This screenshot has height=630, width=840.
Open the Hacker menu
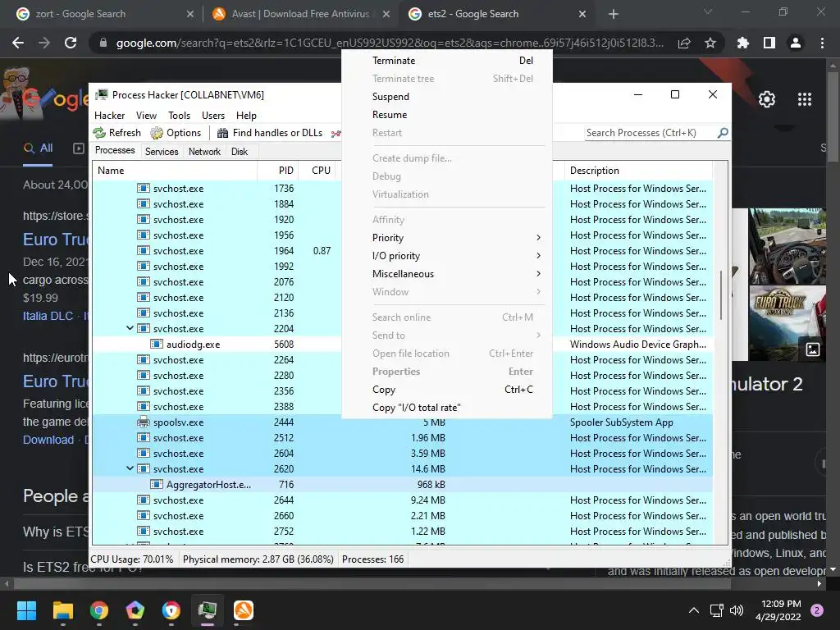click(109, 115)
